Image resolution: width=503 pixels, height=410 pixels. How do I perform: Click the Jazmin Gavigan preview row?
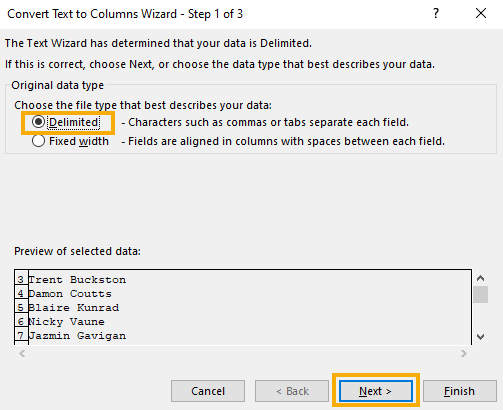pos(243,335)
